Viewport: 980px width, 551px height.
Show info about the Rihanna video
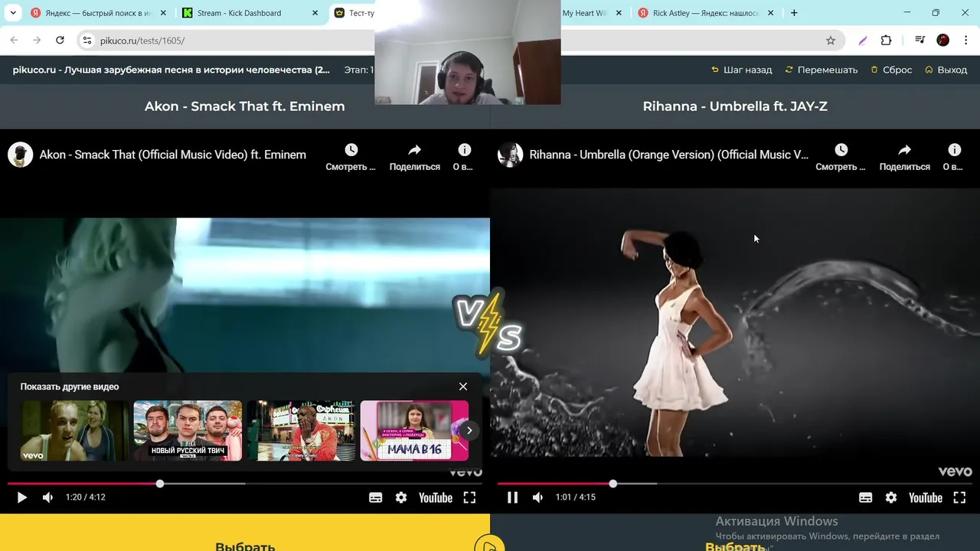click(954, 156)
